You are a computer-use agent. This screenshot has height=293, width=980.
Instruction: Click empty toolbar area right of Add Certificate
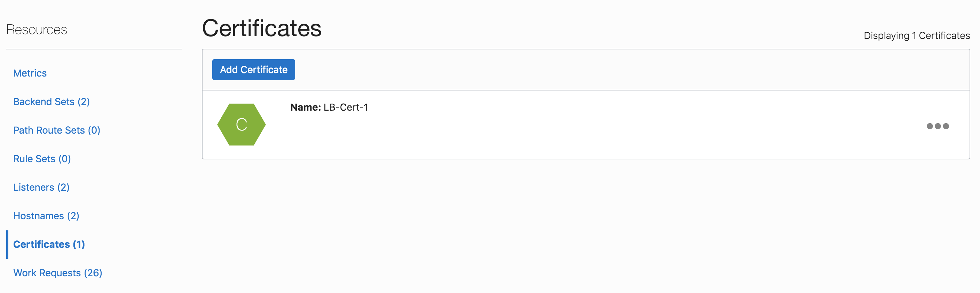point(609,70)
